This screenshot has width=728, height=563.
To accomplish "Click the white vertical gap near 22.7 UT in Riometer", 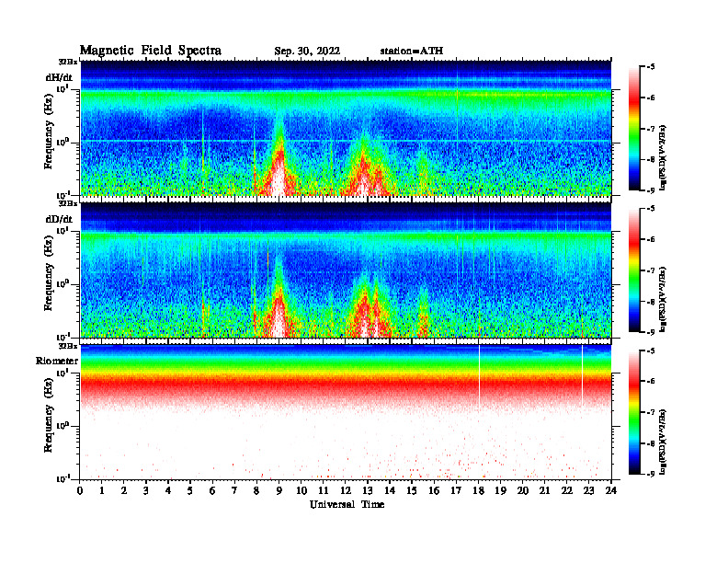I will pyautogui.click(x=582, y=376).
